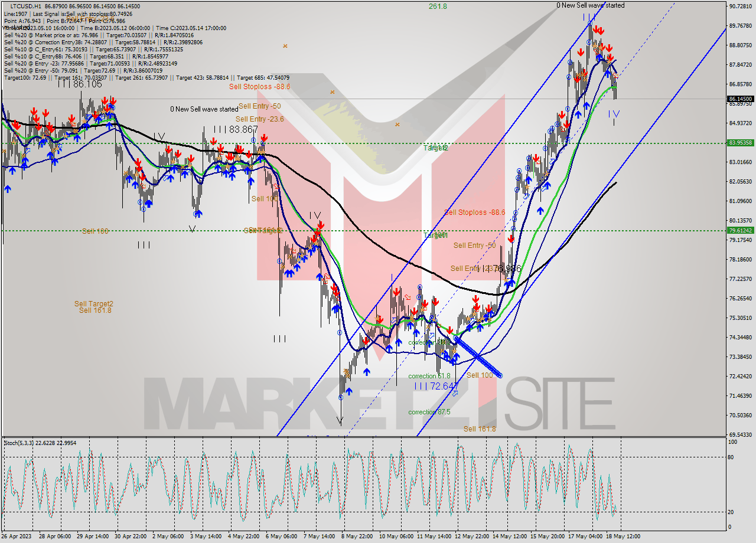Click price axis value 72.42420

[741, 376]
